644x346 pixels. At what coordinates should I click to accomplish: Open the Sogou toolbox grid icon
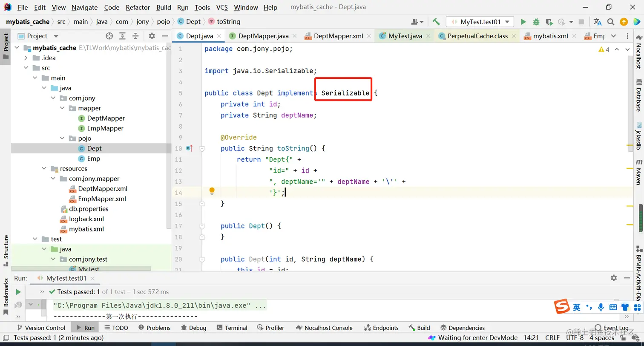click(637, 307)
